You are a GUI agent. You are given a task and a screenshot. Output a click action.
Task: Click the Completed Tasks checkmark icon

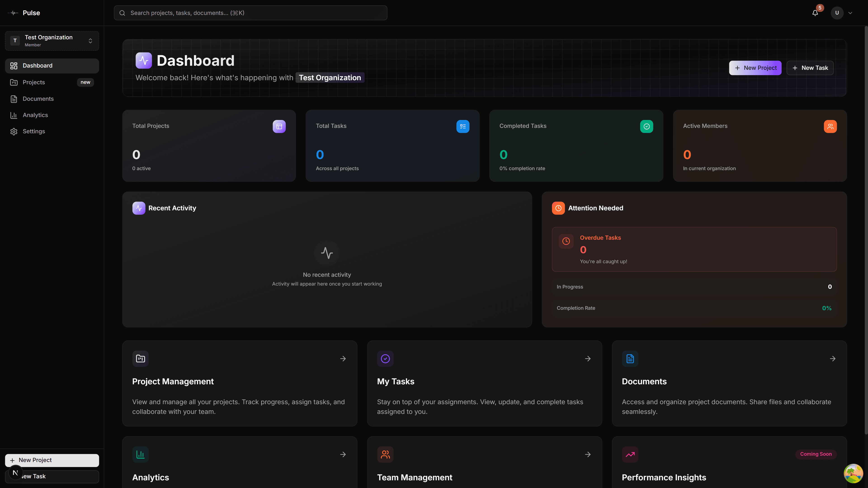[646, 126]
